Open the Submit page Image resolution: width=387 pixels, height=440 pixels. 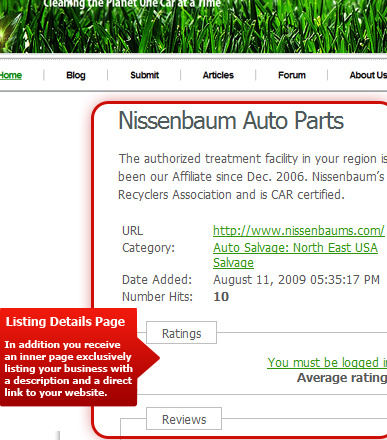[x=144, y=75]
